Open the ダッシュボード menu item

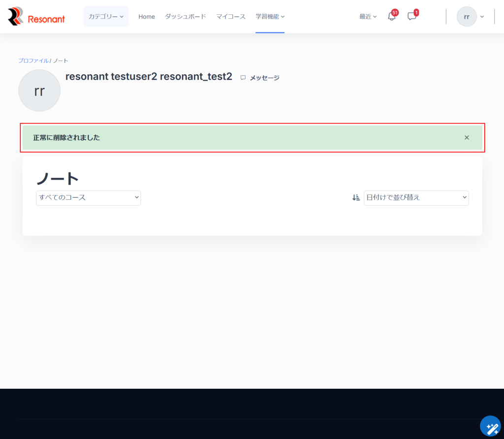[x=186, y=17]
